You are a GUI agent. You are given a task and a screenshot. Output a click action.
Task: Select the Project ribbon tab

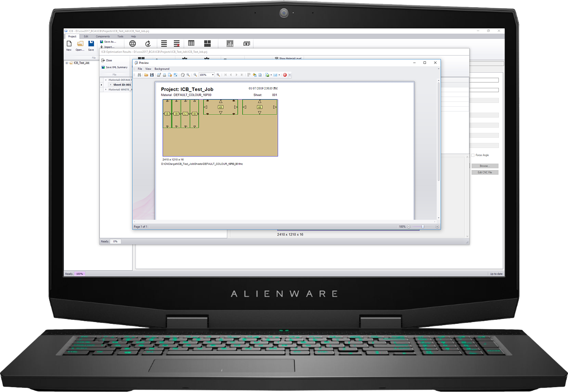[x=72, y=36]
